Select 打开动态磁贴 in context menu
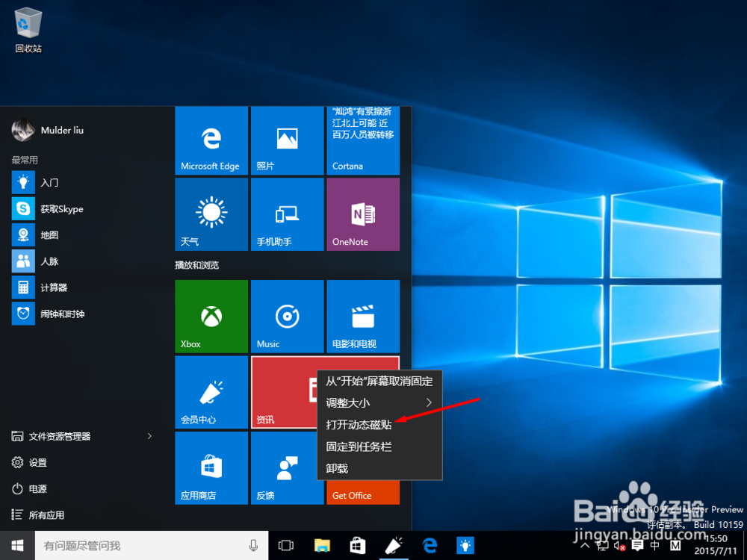 [379, 425]
